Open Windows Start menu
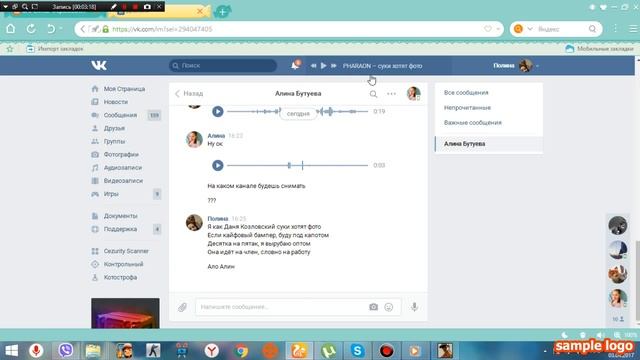 pos(11,351)
